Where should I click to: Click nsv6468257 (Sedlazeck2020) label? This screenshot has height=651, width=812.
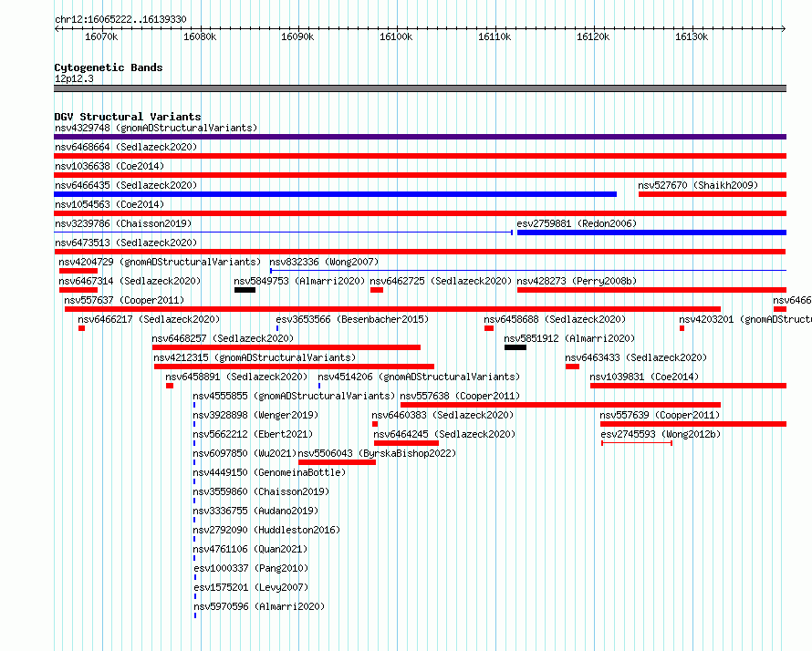(x=223, y=338)
